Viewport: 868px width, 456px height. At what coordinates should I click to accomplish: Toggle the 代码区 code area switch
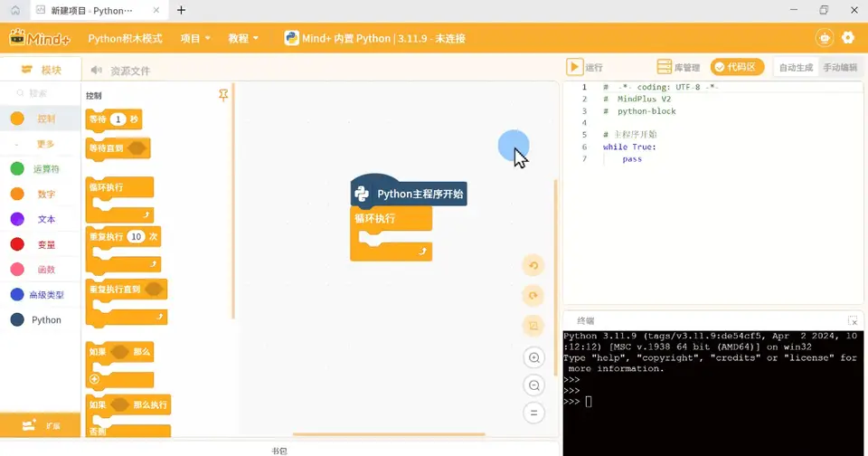pyautogui.click(x=737, y=67)
